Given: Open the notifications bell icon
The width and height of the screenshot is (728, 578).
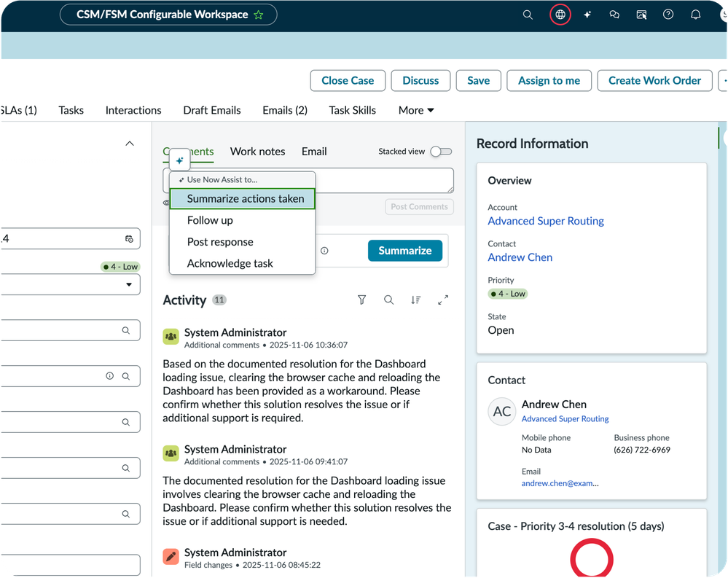Looking at the screenshot, I should click(695, 15).
